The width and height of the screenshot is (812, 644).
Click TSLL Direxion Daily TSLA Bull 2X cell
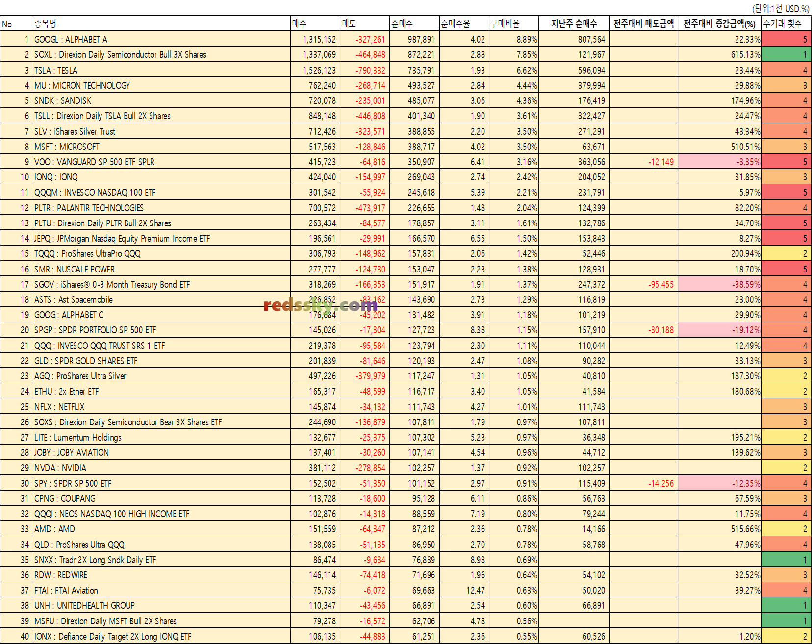[x=162, y=116]
